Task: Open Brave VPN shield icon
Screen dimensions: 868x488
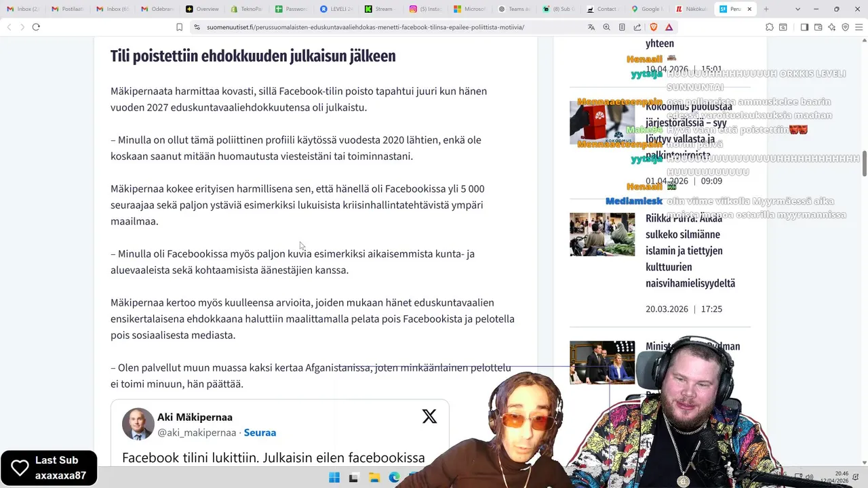Action: 845,27
